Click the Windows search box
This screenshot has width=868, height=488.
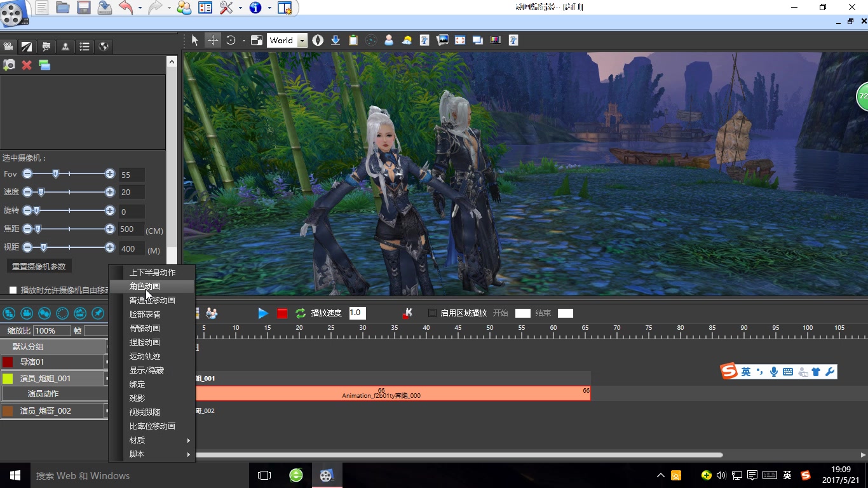pos(140,475)
